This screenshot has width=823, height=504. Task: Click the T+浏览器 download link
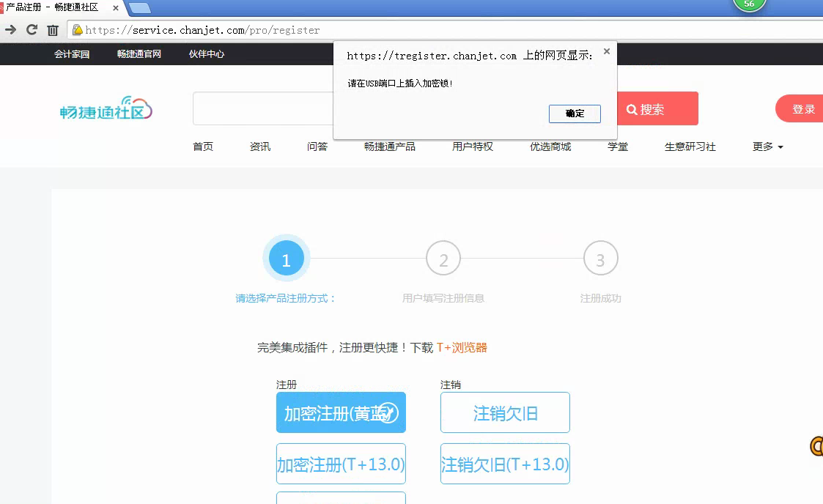(462, 347)
